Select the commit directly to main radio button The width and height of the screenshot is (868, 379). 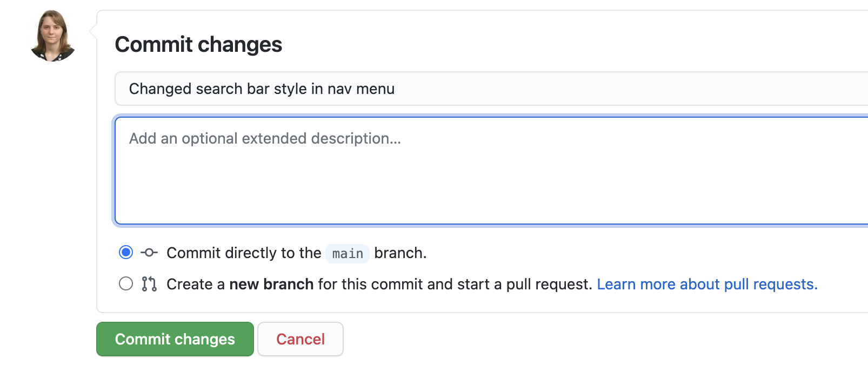tap(125, 252)
